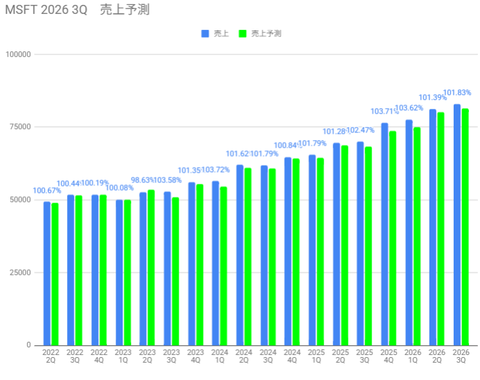Viewport: 480px width, 380px height.
Task: Select the 25000 y-axis label
Action: click(x=20, y=272)
